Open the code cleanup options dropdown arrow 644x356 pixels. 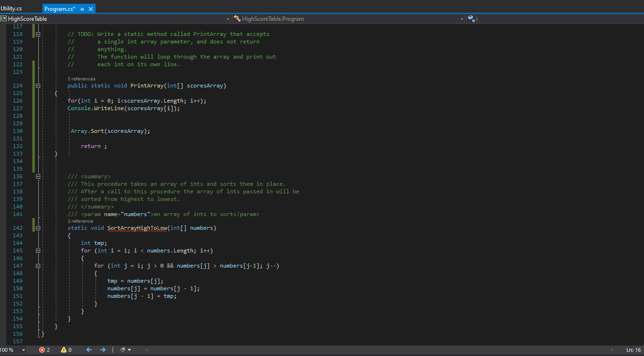pyautogui.click(x=129, y=350)
